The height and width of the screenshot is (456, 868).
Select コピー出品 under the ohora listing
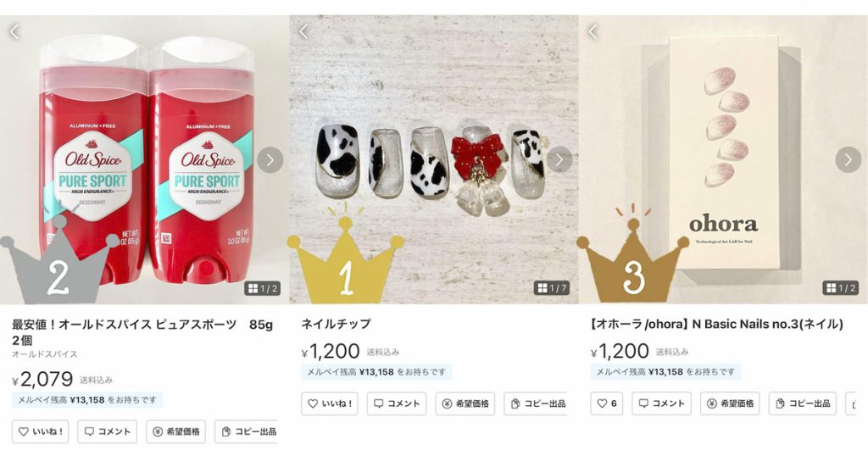tap(803, 404)
